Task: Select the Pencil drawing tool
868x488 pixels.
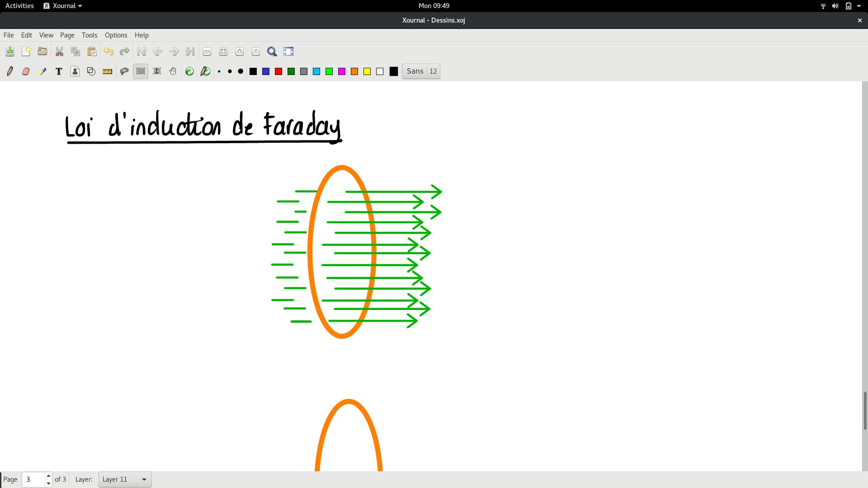Action: coord(10,71)
